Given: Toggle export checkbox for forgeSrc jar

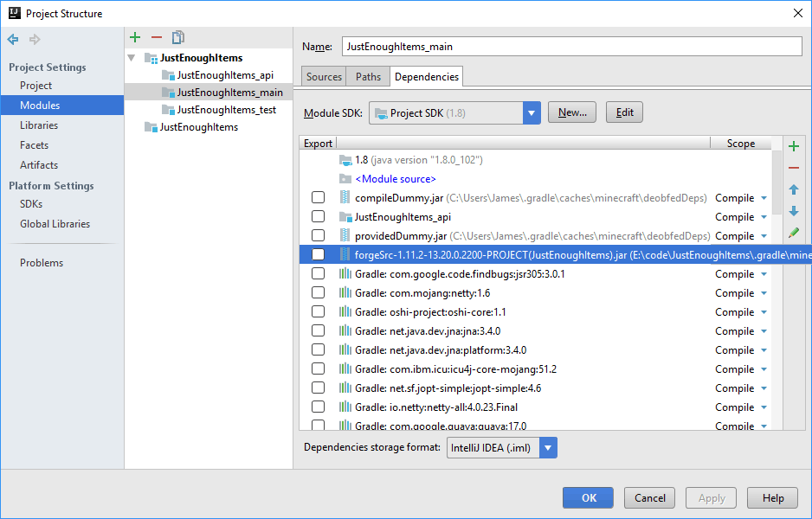Looking at the screenshot, I should pos(318,254).
